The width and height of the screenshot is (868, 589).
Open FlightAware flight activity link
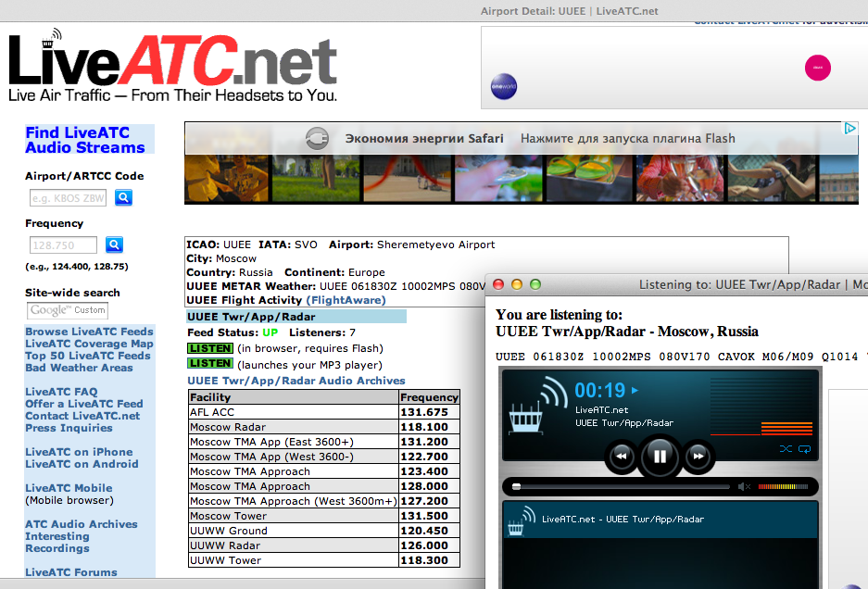[346, 300]
